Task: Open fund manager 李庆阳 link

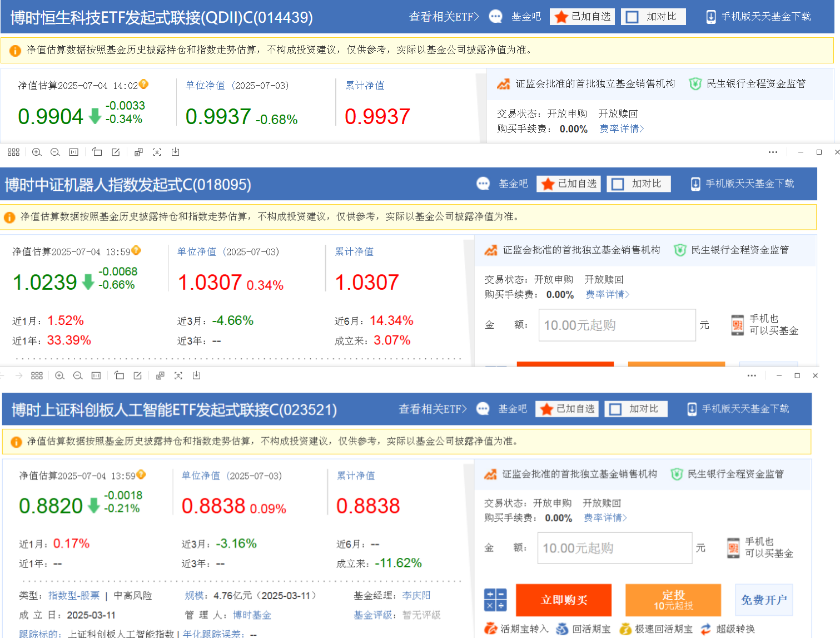Action: coord(416,595)
